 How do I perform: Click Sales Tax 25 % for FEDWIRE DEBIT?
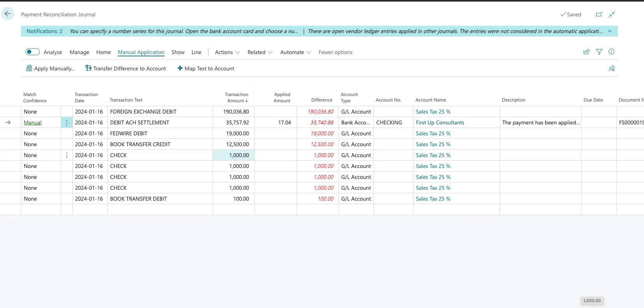tap(433, 133)
